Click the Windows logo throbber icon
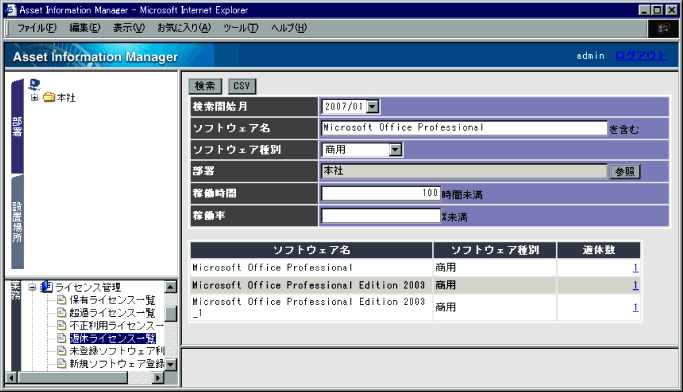 (x=663, y=28)
